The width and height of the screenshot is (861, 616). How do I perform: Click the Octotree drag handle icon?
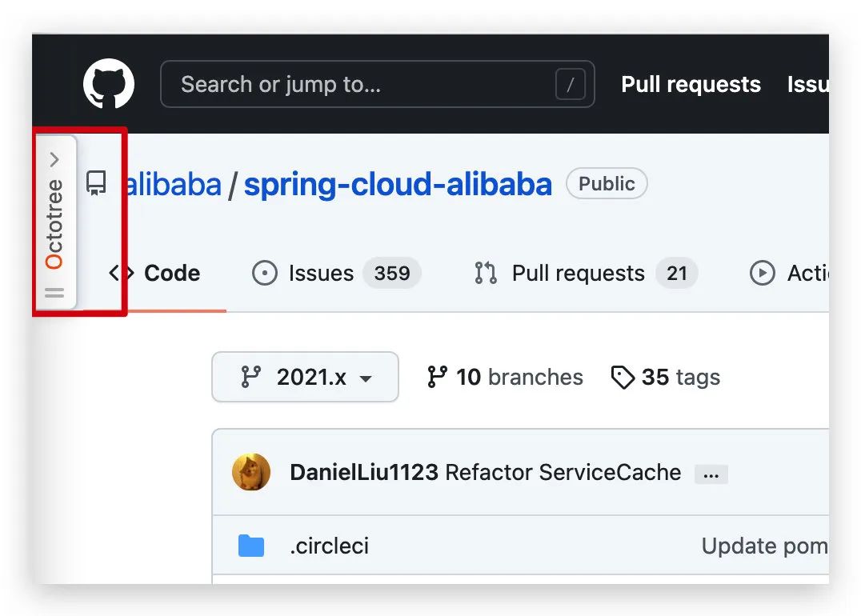[x=54, y=293]
